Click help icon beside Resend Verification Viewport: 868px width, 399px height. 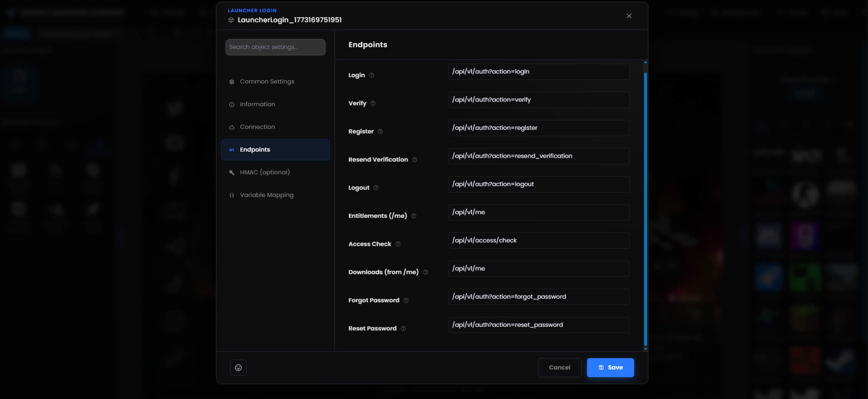click(414, 160)
